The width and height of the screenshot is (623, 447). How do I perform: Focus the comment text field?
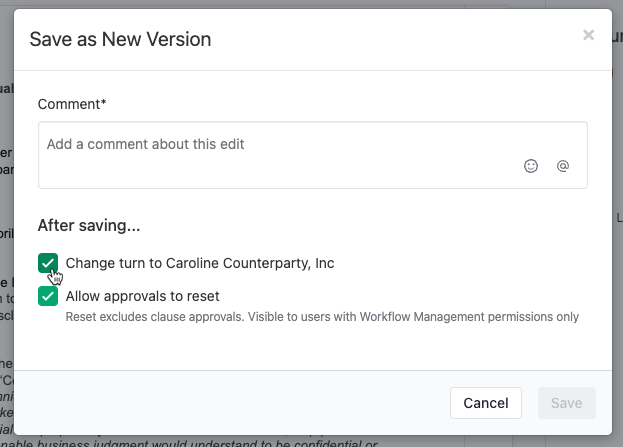(313, 155)
